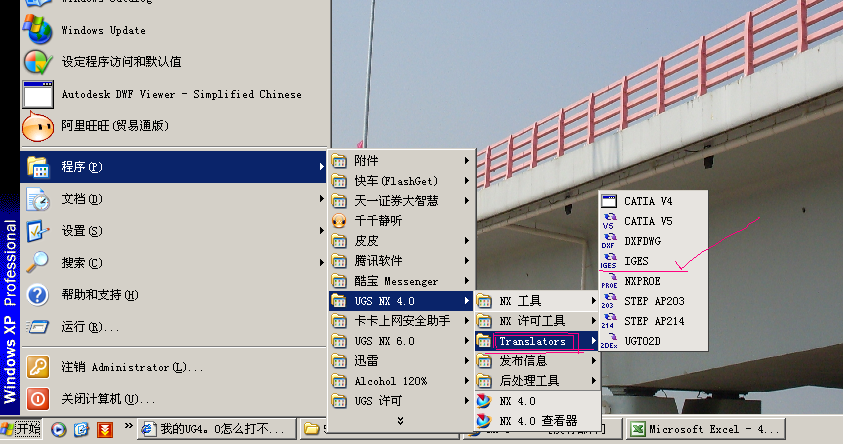Open Windows Update from Start menu
This screenshot has width=843, height=444.
click(x=175, y=30)
